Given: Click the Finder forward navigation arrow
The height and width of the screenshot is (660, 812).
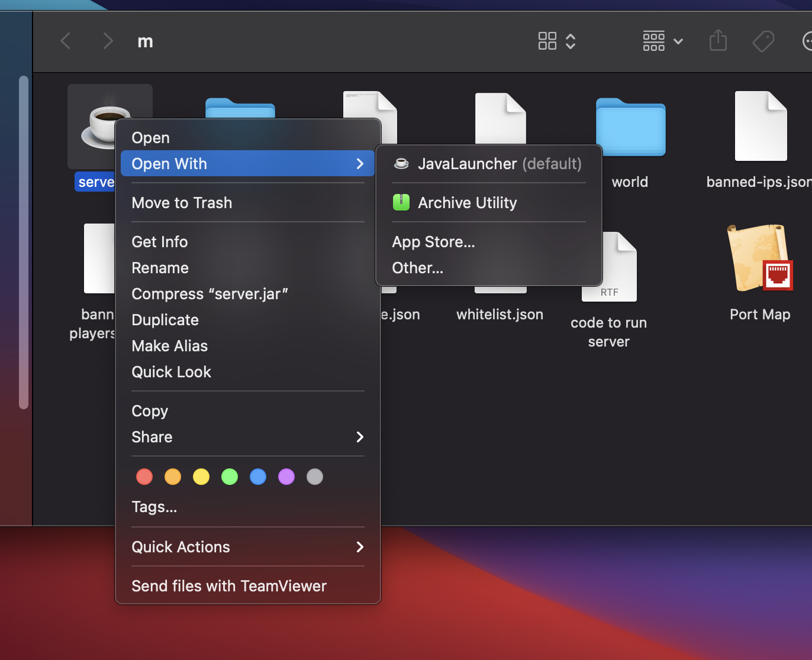Looking at the screenshot, I should [107, 41].
